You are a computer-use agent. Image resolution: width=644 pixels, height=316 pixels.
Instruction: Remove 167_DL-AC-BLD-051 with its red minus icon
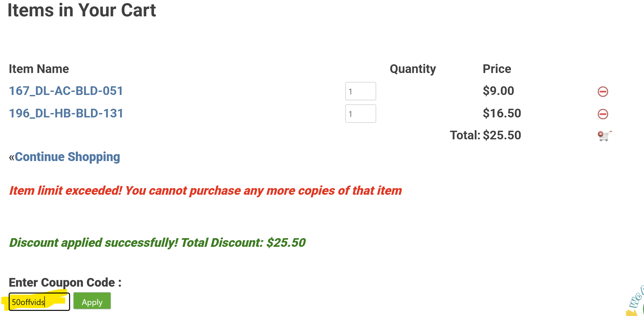click(603, 92)
